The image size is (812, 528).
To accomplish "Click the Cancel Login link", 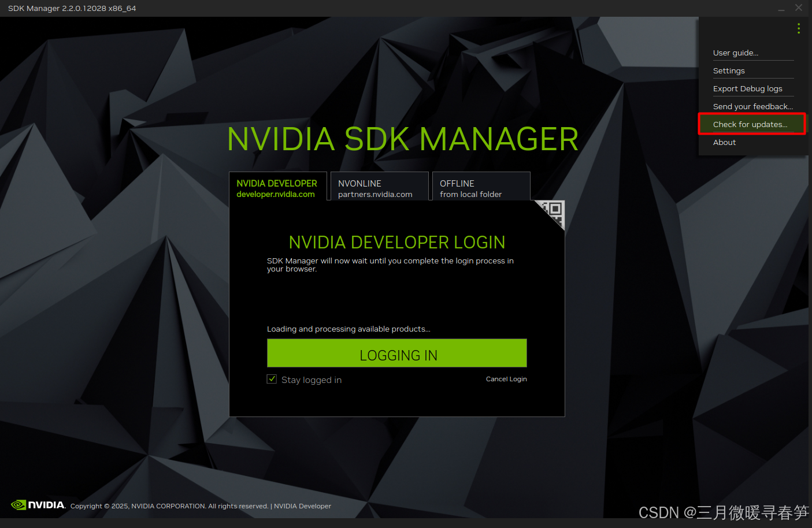I will tap(506, 379).
